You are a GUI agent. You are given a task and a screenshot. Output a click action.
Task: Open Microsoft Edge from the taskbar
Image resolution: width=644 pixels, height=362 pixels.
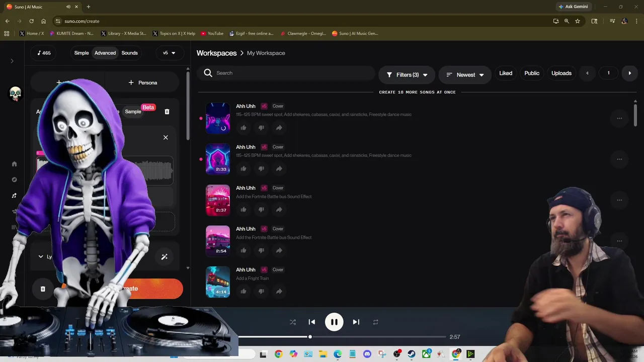coord(338,354)
